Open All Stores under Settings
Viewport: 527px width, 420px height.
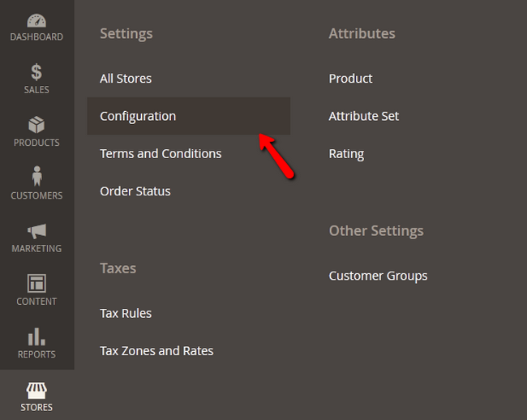coord(126,79)
